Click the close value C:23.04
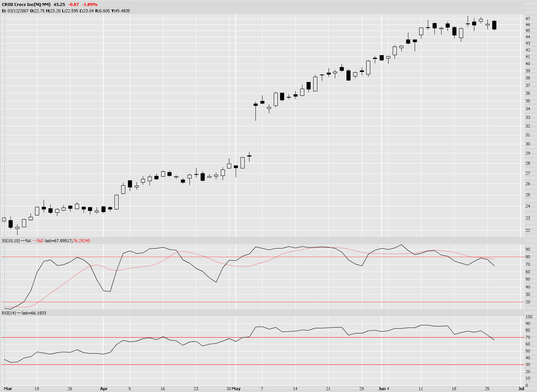 (87, 11)
